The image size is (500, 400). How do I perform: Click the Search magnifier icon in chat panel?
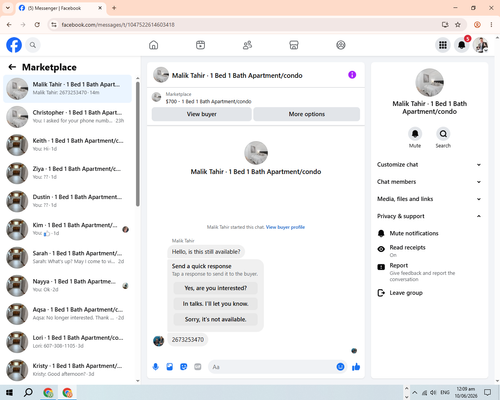pos(443,134)
